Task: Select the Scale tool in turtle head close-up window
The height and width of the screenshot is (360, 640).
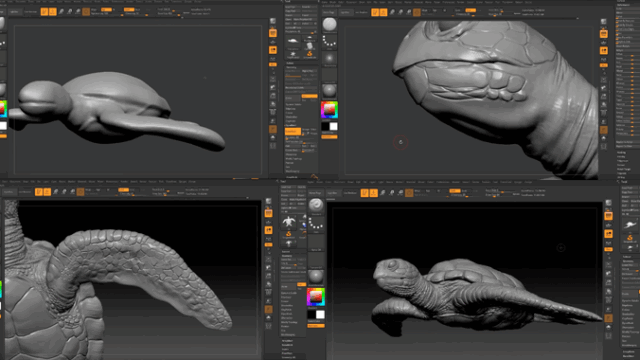Action: pyautogui.click(x=400, y=12)
